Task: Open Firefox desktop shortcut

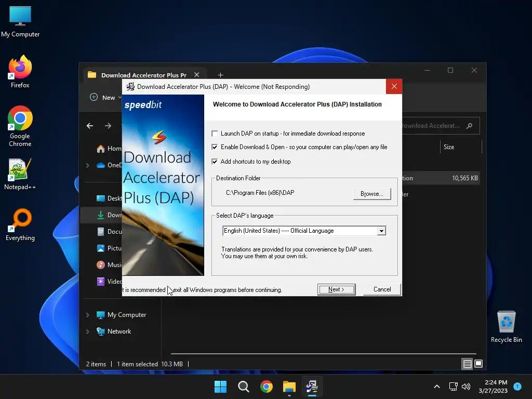Action: point(20,72)
